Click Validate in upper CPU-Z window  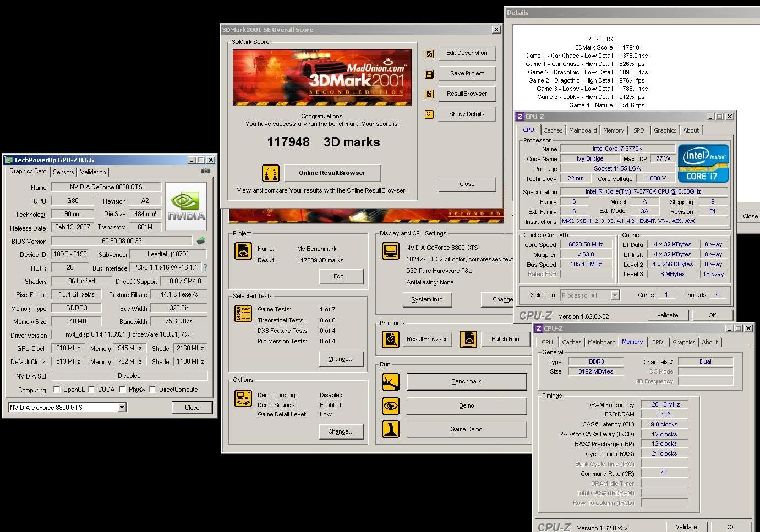click(668, 315)
